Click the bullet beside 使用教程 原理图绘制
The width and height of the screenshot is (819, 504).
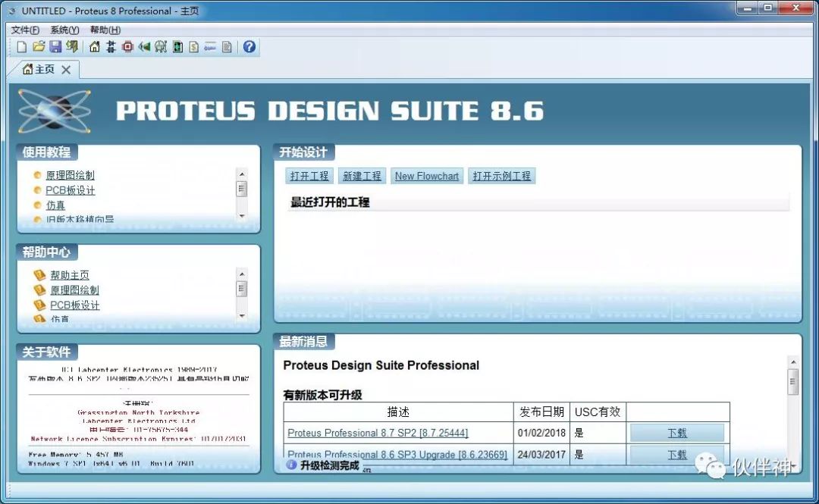[x=37, y=176]
